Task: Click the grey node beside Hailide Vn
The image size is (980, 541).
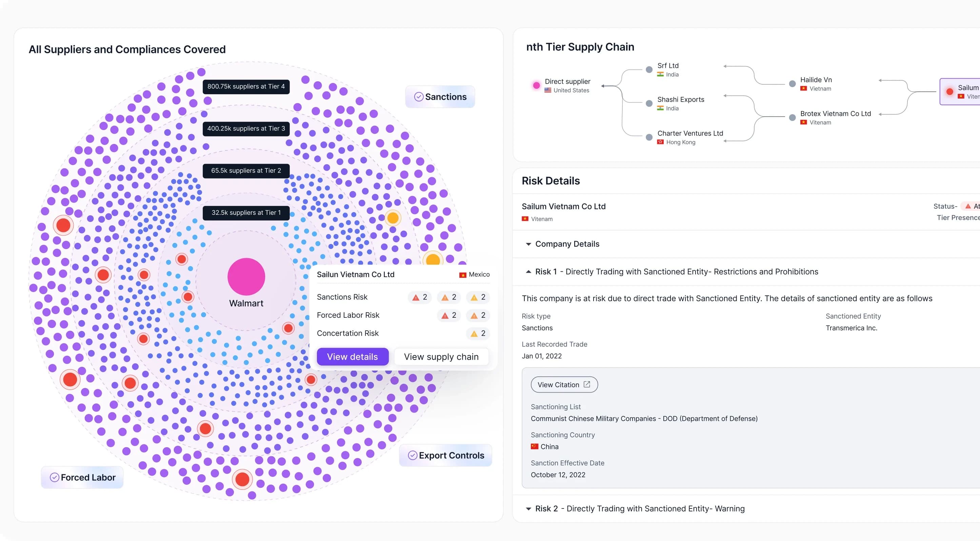Action: (x=792, y=84)
